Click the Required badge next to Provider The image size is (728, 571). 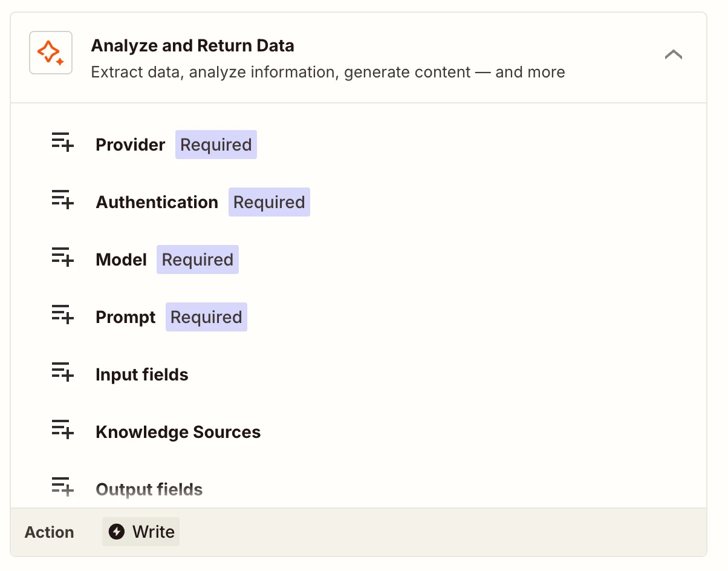pos(216,145)
